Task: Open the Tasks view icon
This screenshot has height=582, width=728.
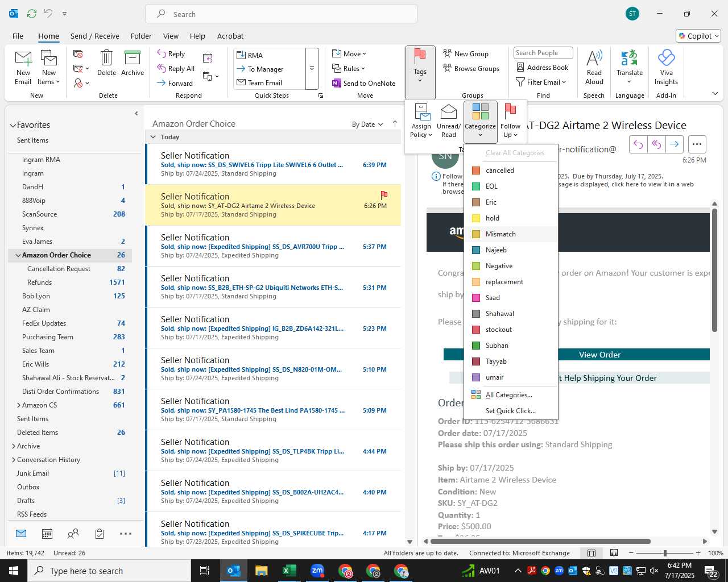Action: click(x=100, y=534)
